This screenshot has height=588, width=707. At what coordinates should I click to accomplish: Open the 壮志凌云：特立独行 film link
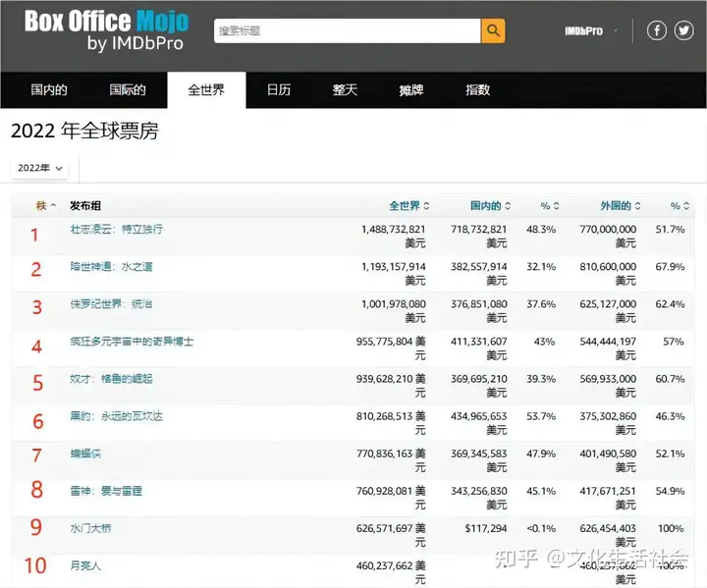coord(116,229)
